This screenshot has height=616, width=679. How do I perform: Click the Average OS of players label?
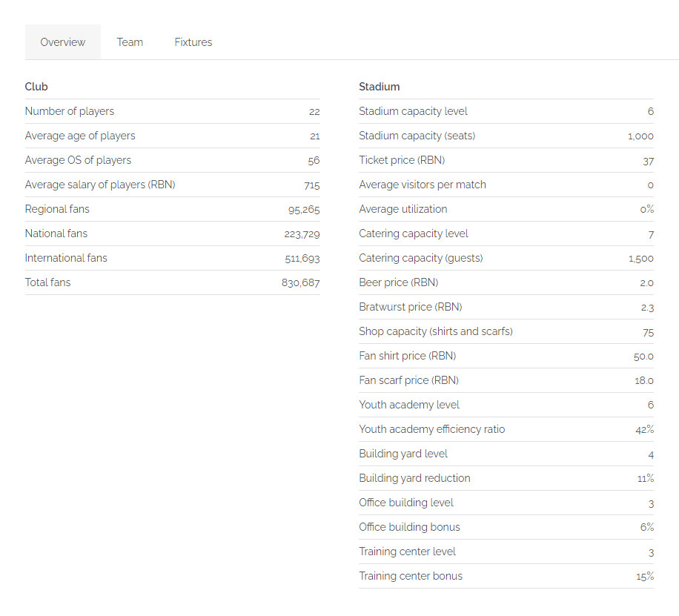(78, 160)
